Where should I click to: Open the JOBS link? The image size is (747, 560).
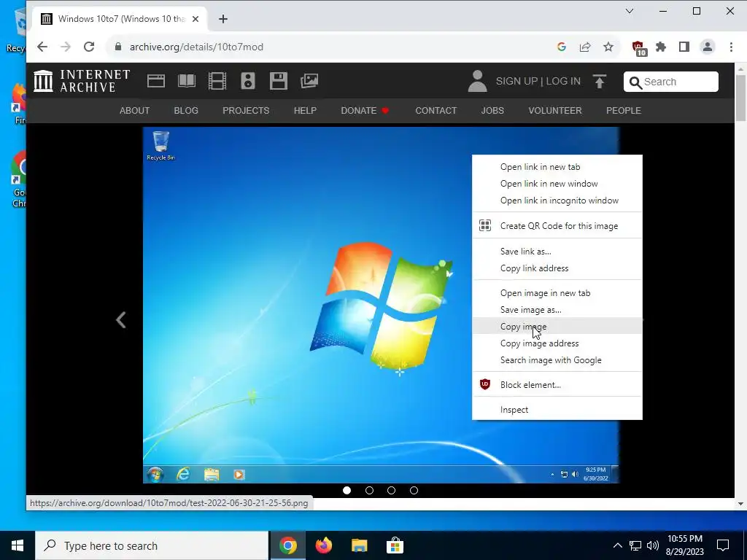(x=492, y=111)
